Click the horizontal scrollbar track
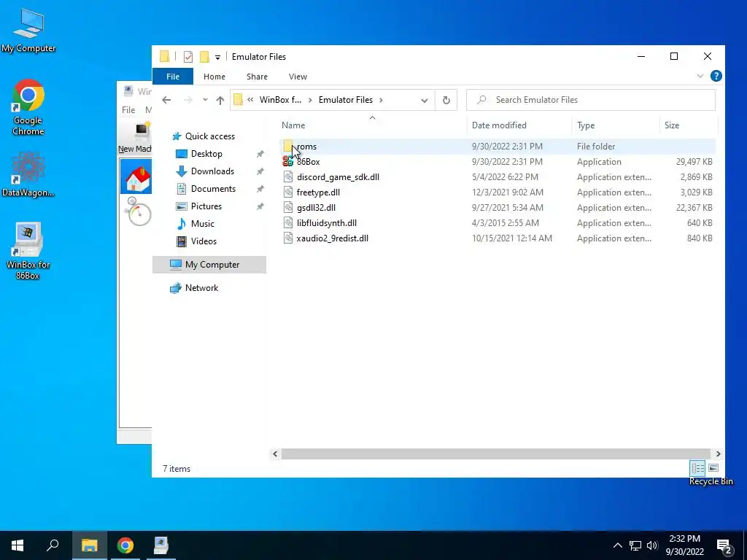747x560 pixels. tap(495, 454)
